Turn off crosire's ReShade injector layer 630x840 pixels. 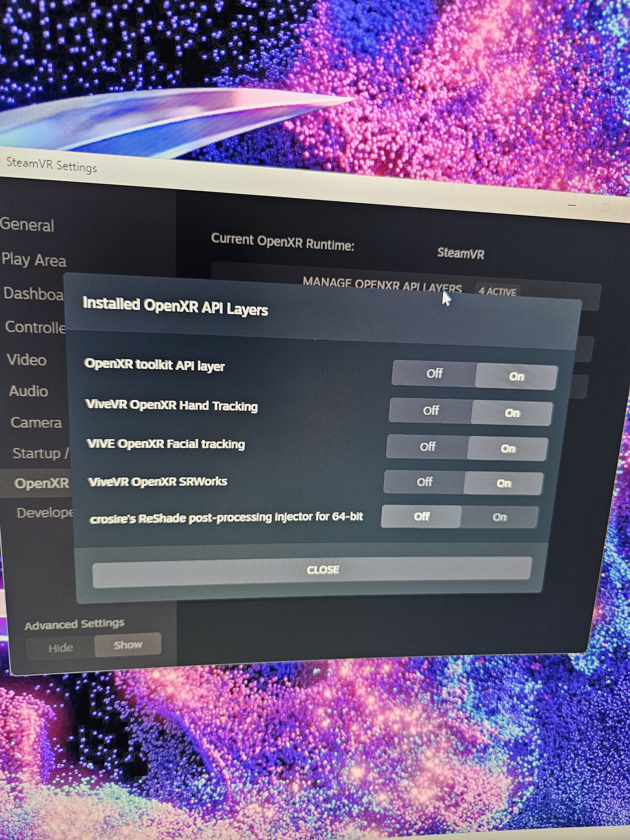pos(421,516)
